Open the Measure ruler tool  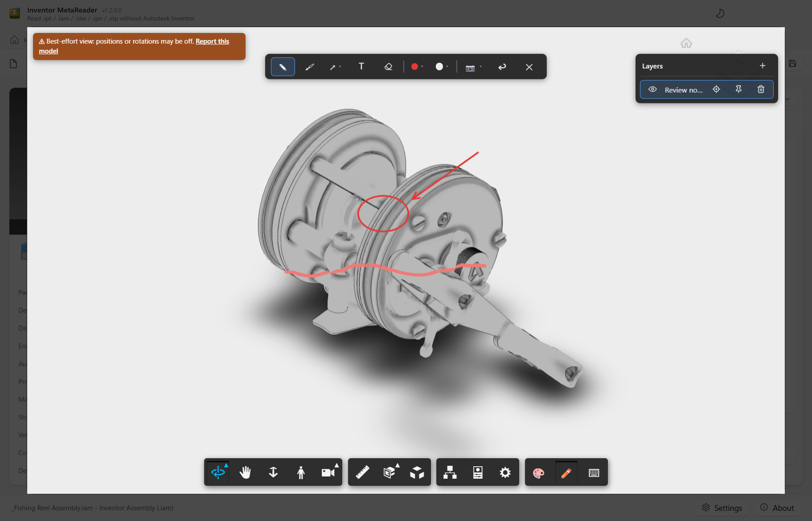[362, 472]
